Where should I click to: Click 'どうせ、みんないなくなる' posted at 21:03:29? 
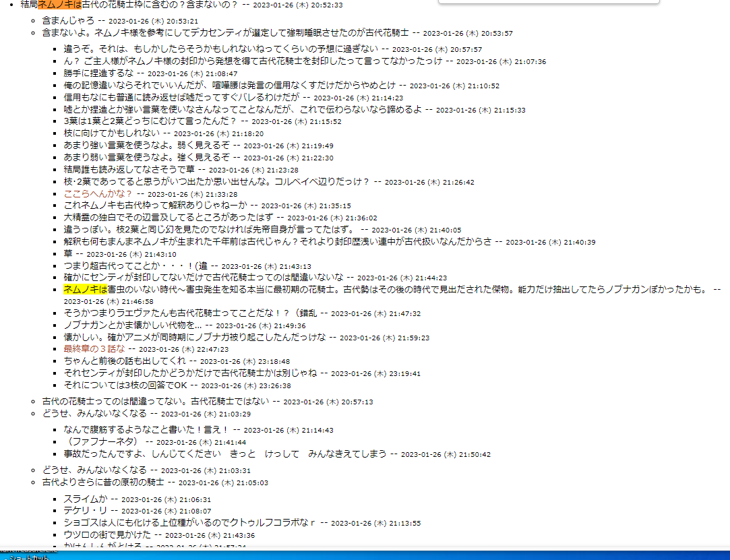pos(94,413)
